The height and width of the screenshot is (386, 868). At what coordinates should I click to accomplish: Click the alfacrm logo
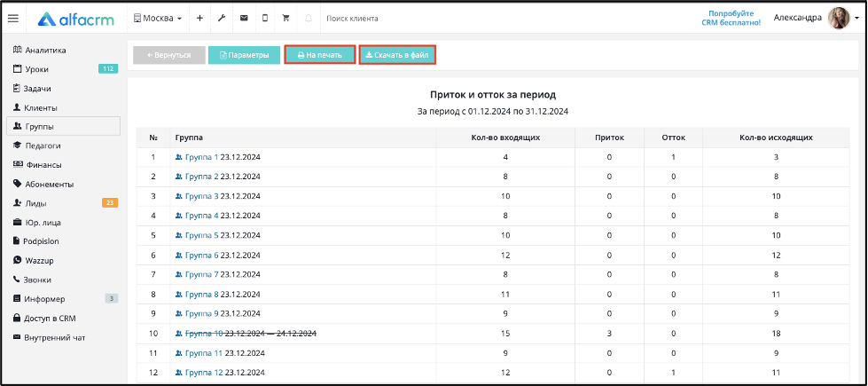point(76,19)
